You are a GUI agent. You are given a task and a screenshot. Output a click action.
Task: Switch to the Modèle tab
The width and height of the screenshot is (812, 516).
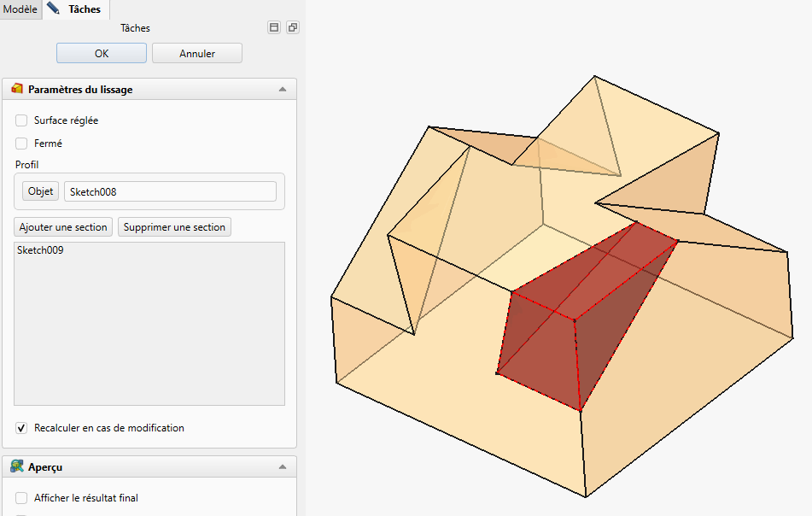20,9
